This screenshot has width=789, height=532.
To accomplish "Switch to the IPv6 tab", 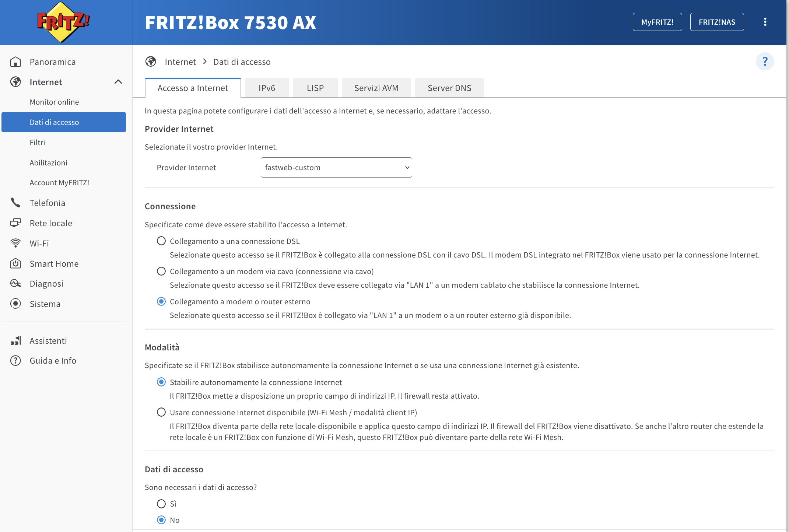I will click(267, 88).
